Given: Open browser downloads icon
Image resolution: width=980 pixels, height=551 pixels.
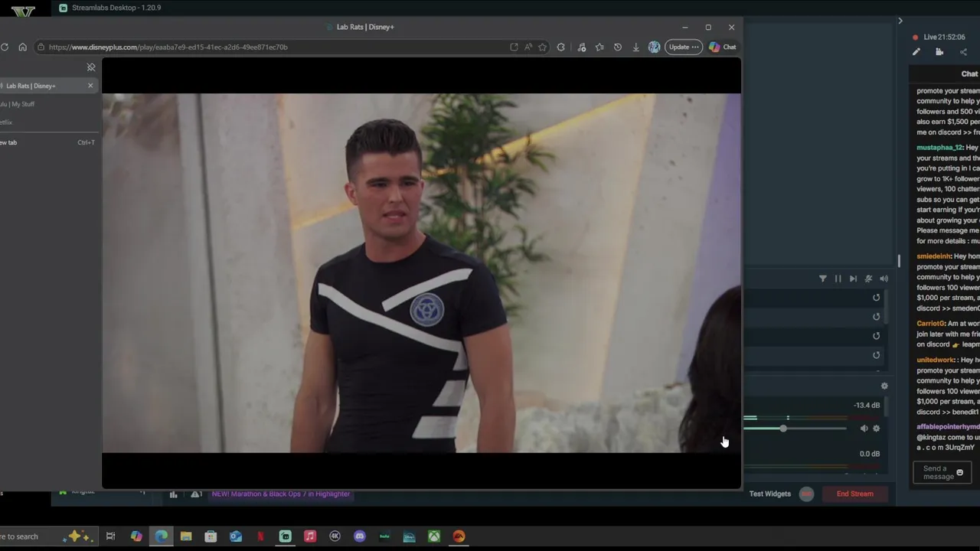Looking at the screenshot, I should pos(635,47).
